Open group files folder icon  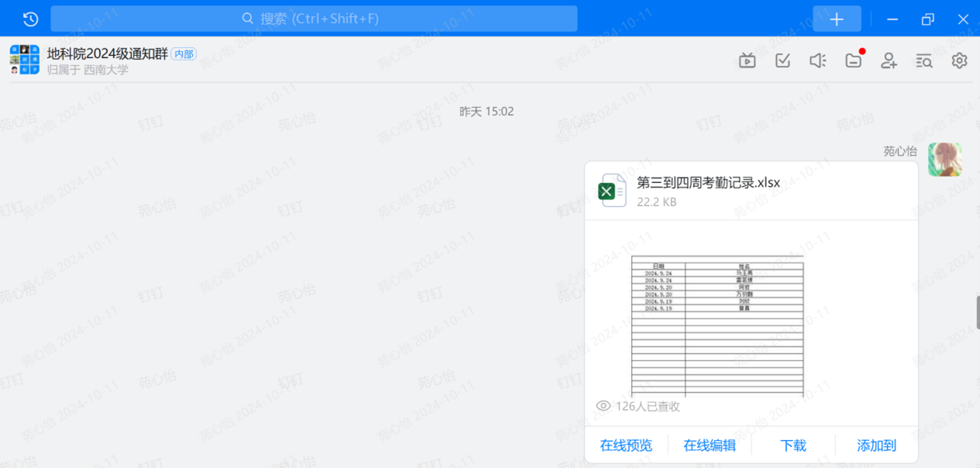[854, 60]
